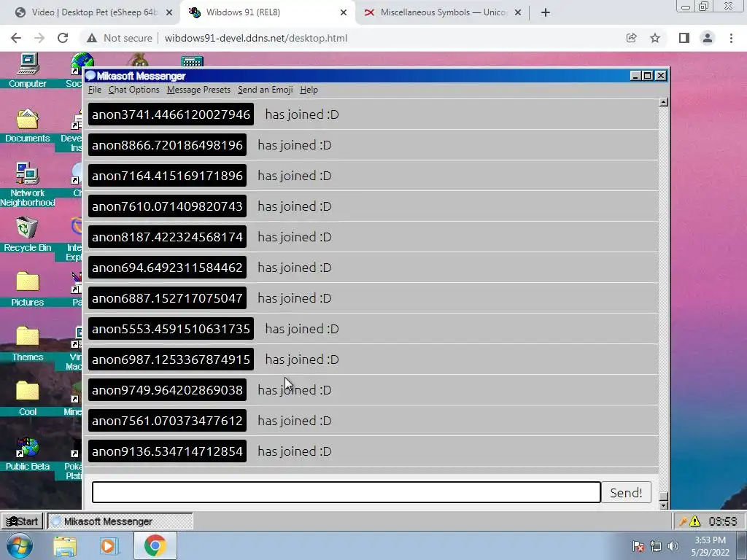Click the chat message input field
Screen dimensions: 747x560
(x=347, y=492)
